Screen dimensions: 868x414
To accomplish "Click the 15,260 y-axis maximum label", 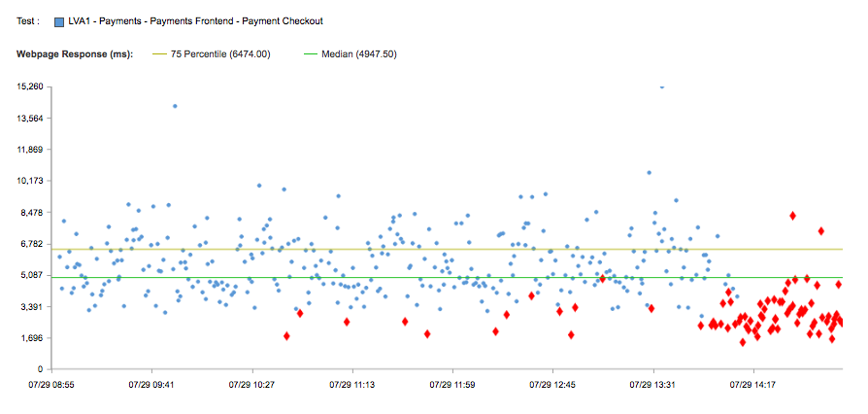I will click(30, 86).
